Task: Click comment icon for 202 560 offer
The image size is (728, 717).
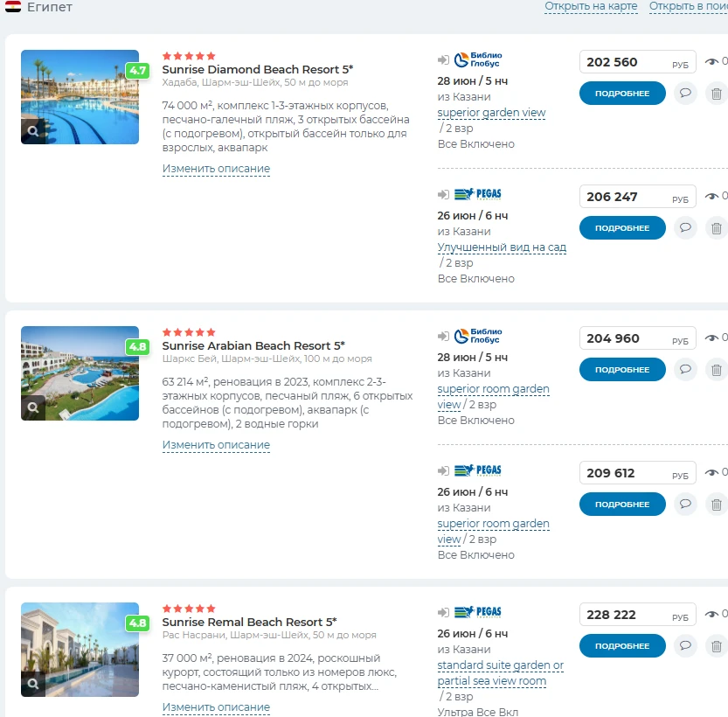Action: [685, 93]
